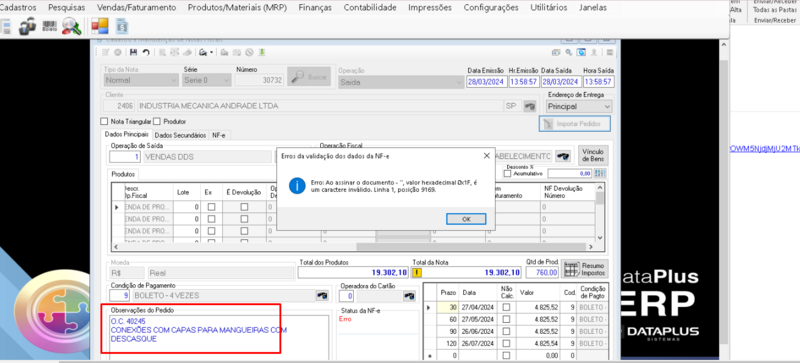800x363 pixels.
Task: Click the Número field showing 30732
Action: coord(259,80)
